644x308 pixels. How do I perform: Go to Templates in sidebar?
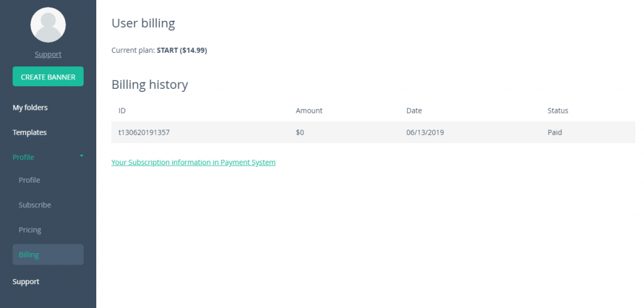(30, 132)
